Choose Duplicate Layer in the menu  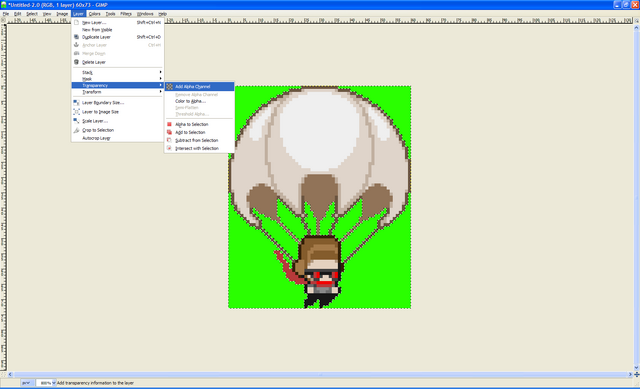click(x=118, y=37)
